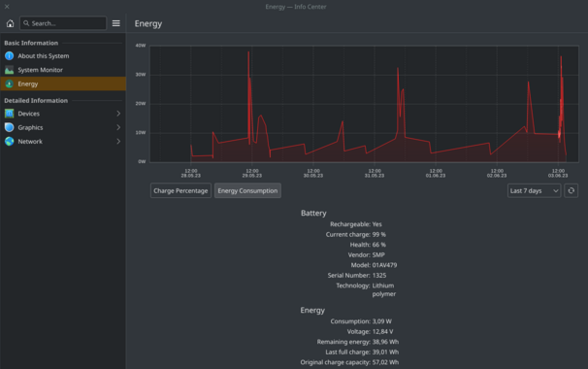Click the 03.06.23 date label
Screen dimensions: 588x369
click(x=558, y=176)
